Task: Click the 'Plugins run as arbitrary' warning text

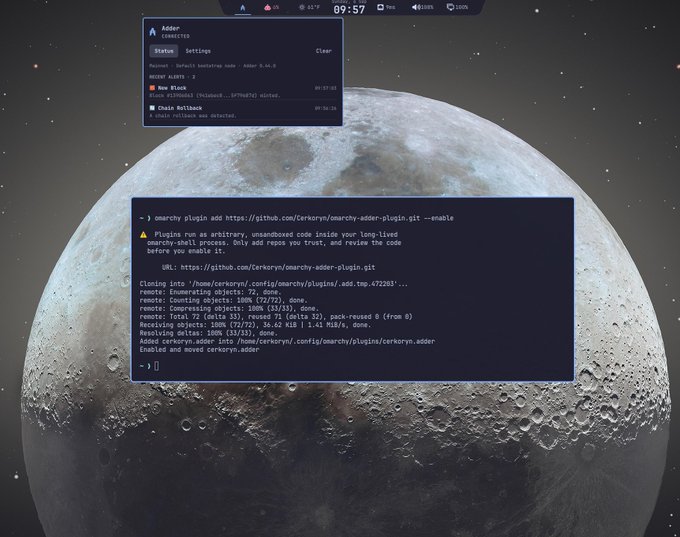Action: coord(274,243)
